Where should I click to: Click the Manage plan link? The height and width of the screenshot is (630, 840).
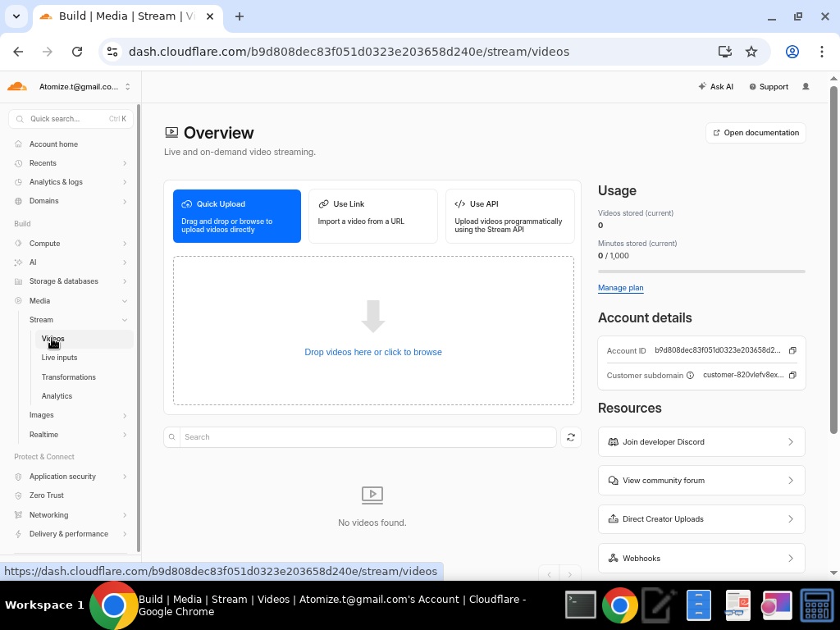click(x=620, y=288)
